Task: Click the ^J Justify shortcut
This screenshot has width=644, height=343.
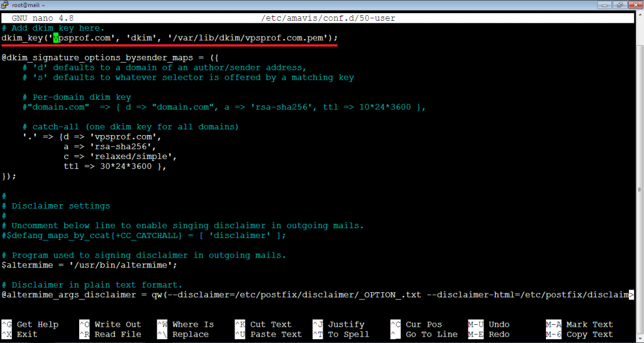Action: (338, 325)
